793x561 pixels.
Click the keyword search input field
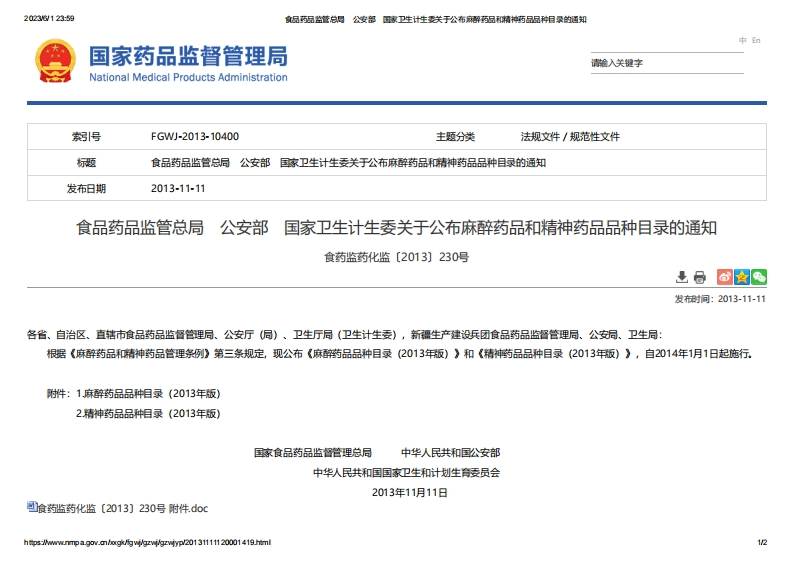click(665, 63)
